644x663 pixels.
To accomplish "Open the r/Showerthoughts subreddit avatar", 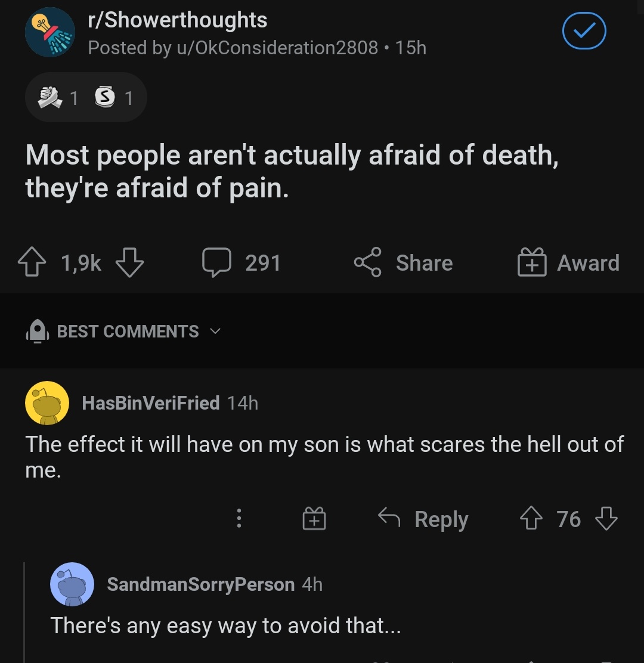I will [50, 33].
